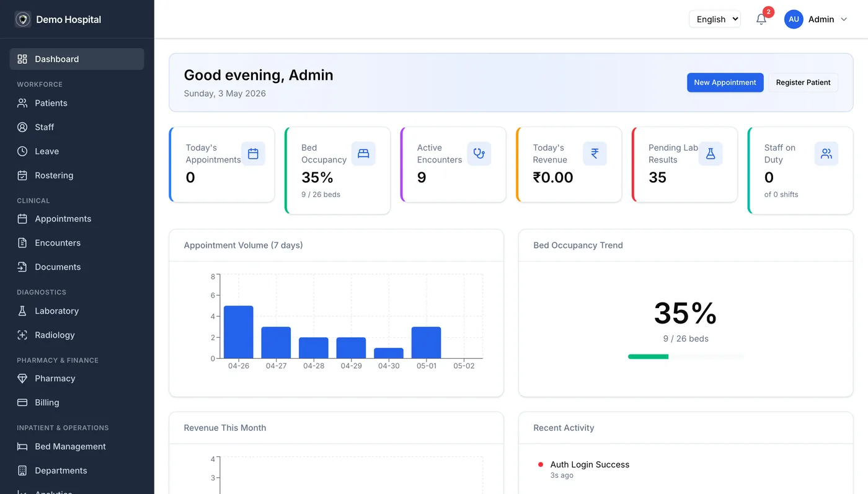Click the Staff sidebar icon
Viewport: 868px width, 494px height.
pos(22,127)
